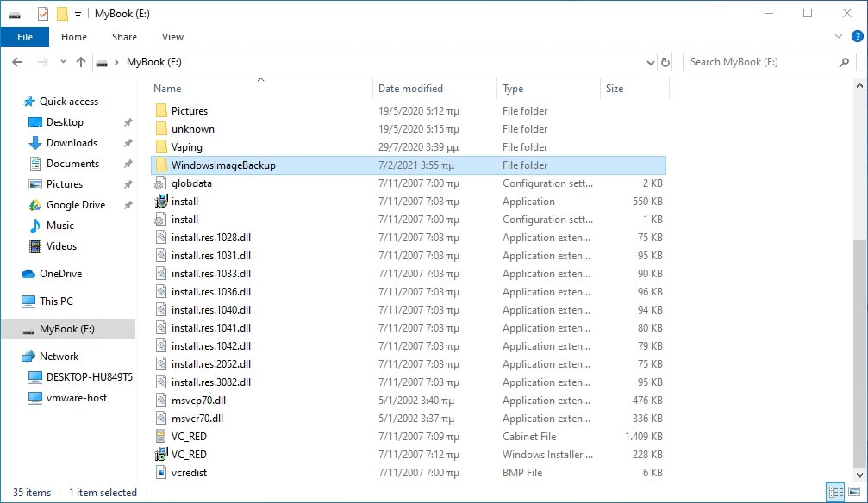Switch to Details view in the status bar
The width and height of the screenshot is (868, 503).
pos(836,492)
